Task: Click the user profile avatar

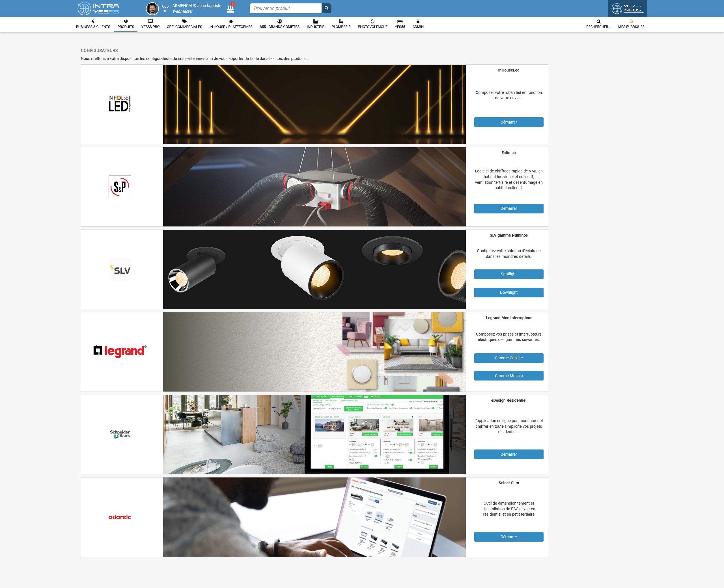Action: 152,8
